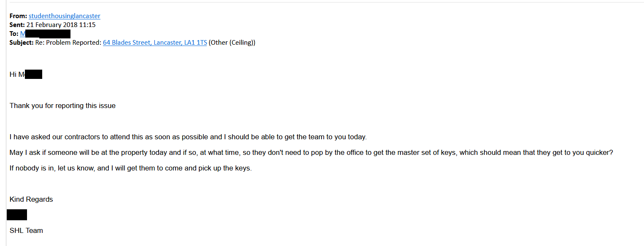Click the bold "Subject:" label
This screenshot has width=644, height=246.
22,43
